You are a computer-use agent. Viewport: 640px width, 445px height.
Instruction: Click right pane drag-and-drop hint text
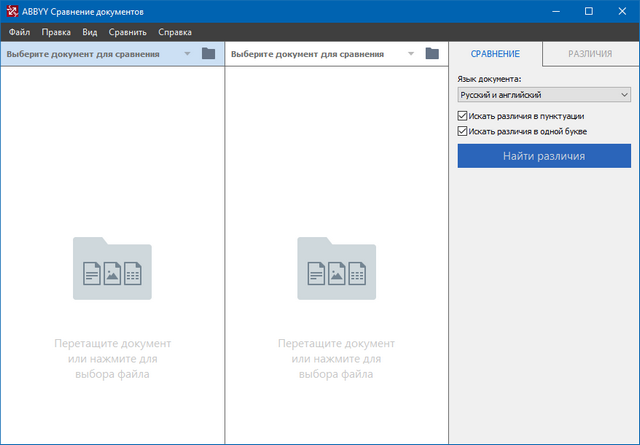pyautogui.click(x=336, y=359)
